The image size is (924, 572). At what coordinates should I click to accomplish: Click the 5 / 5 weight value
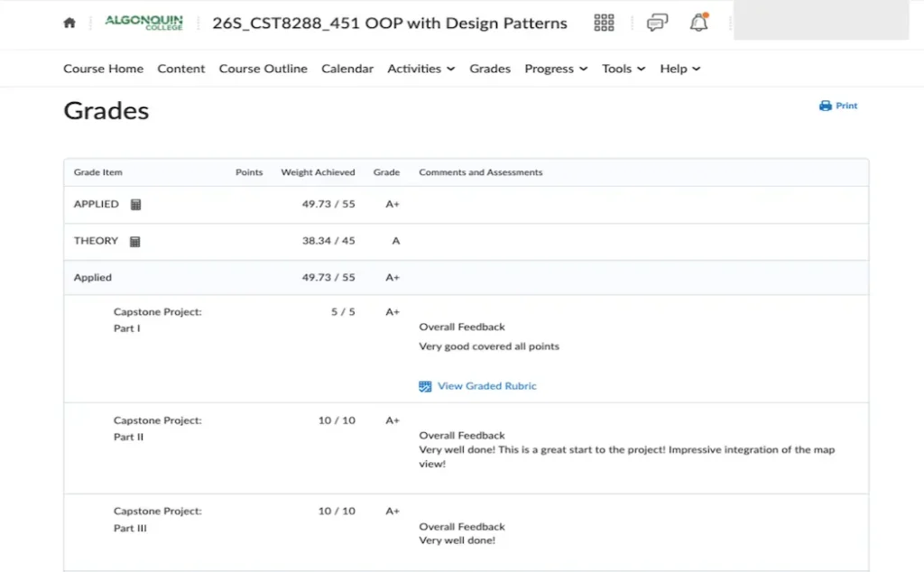[x=343, y=311]
